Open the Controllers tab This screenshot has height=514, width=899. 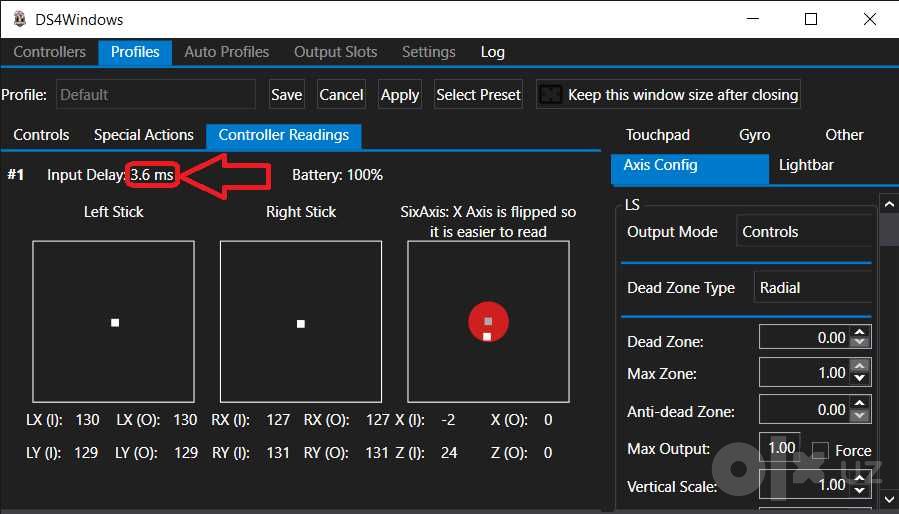pos(49,52)
